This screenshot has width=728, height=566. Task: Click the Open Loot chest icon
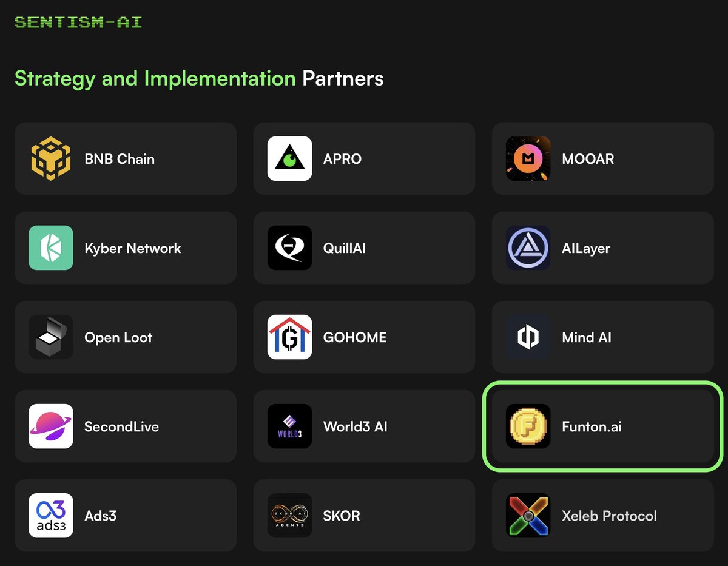pos(51,337)
